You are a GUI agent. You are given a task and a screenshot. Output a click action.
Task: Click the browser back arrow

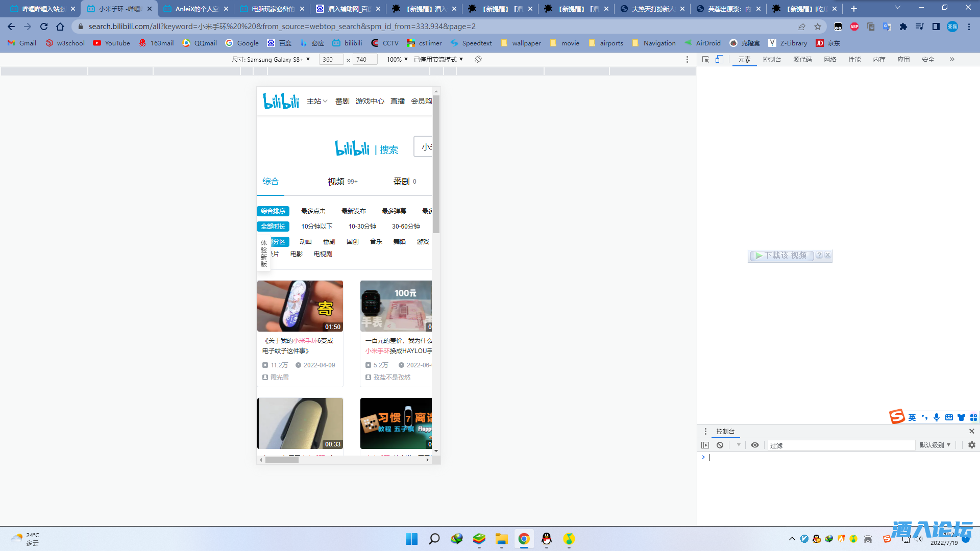coord(11,27)
